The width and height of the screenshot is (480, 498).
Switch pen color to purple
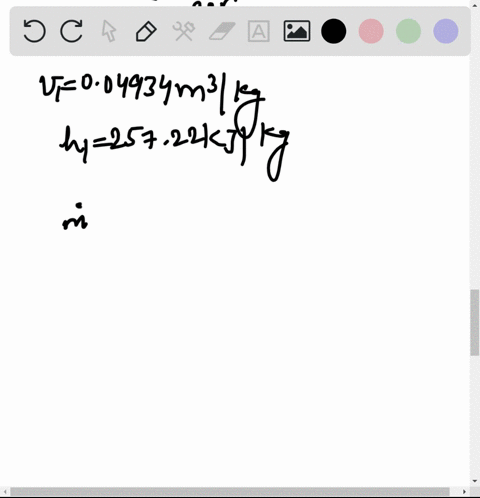tap(446, 31)
